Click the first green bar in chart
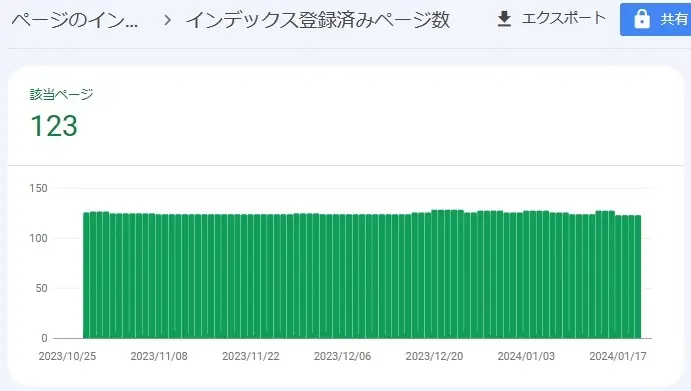 [86, 276]
